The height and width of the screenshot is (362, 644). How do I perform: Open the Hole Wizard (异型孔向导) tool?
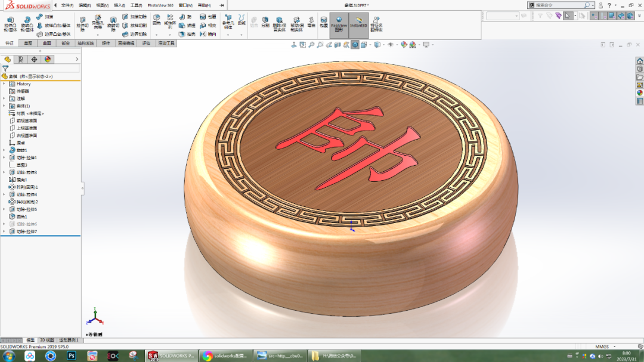click(98, 23)
